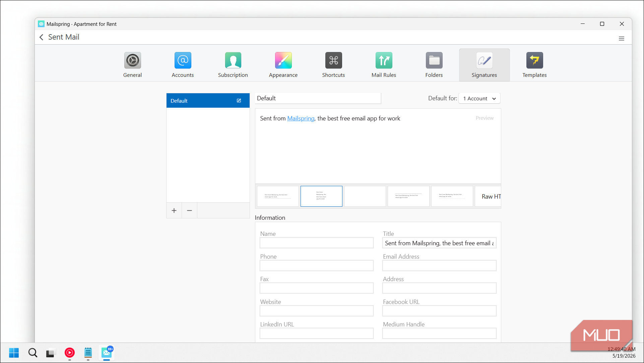Open the Shortcuts preferences tab
The height and width of the screenshot is (363, 644).
point(333,65)
